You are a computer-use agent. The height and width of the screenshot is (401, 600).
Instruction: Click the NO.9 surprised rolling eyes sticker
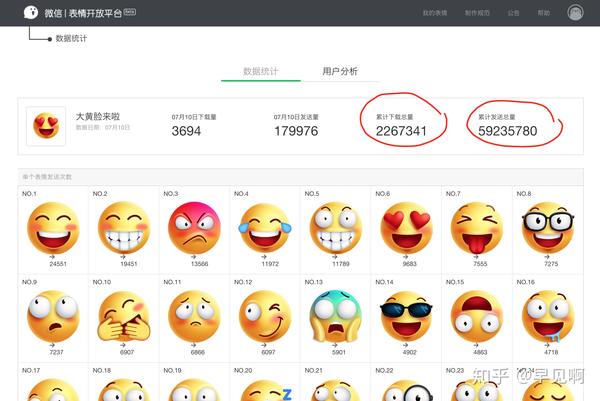coord(53,316)
